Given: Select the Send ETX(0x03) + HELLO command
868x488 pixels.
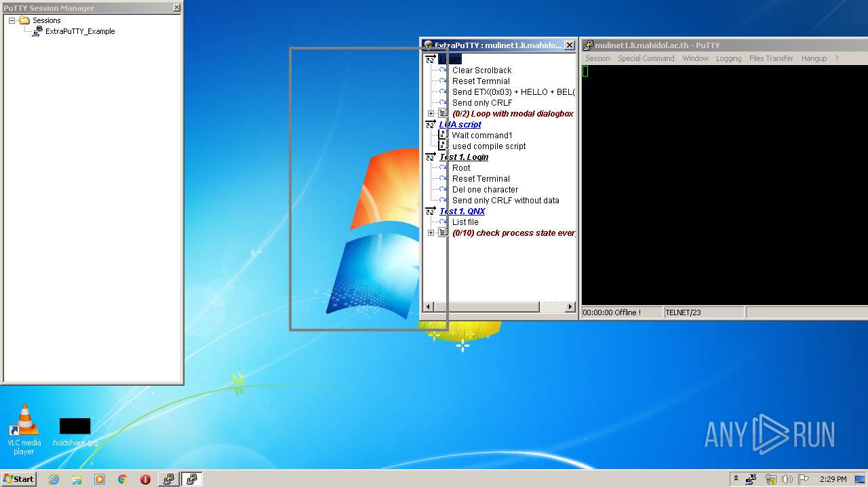Looking at the screenshot, I should (x=513, y=92).
